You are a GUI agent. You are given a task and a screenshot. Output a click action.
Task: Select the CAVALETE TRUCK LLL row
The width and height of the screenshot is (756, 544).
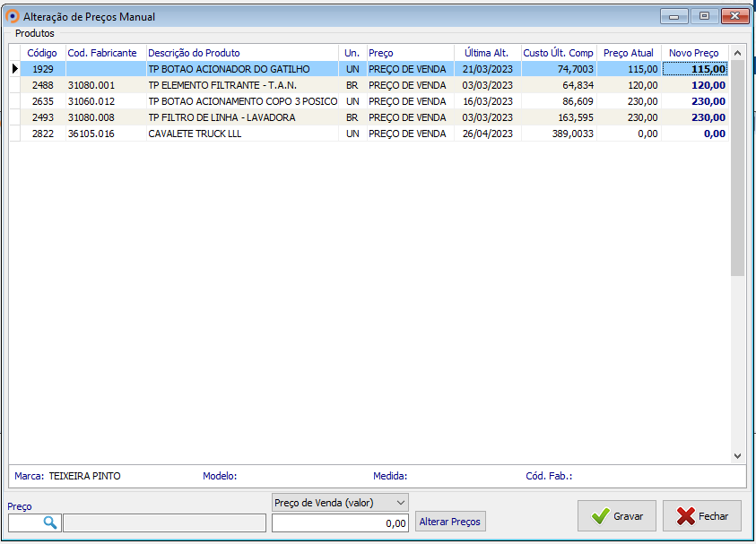pyautogui.click(x=195, y=134)
